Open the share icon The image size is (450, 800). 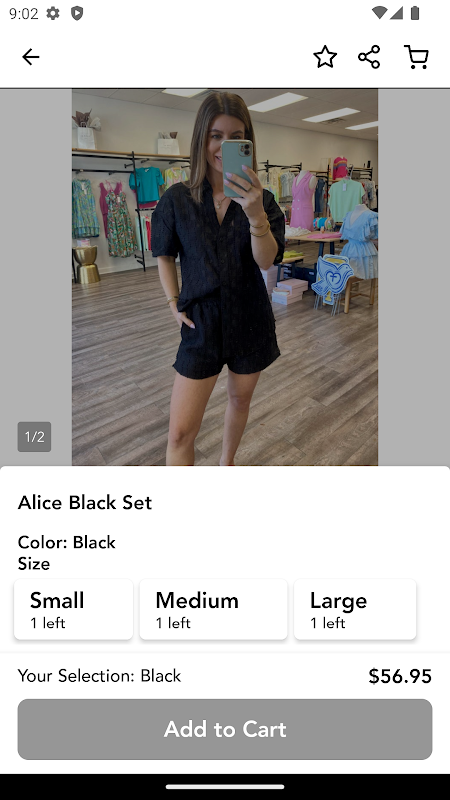pos(369,57)
